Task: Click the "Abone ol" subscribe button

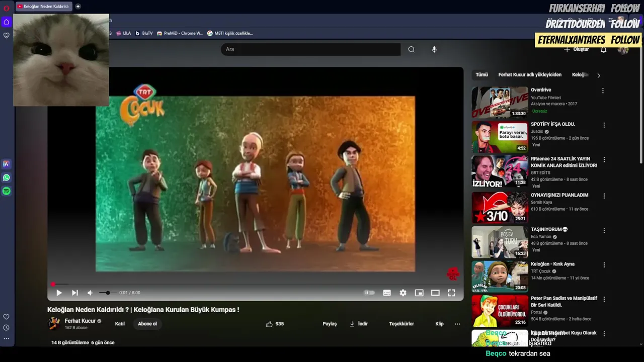Action: (x=147, y=324)
